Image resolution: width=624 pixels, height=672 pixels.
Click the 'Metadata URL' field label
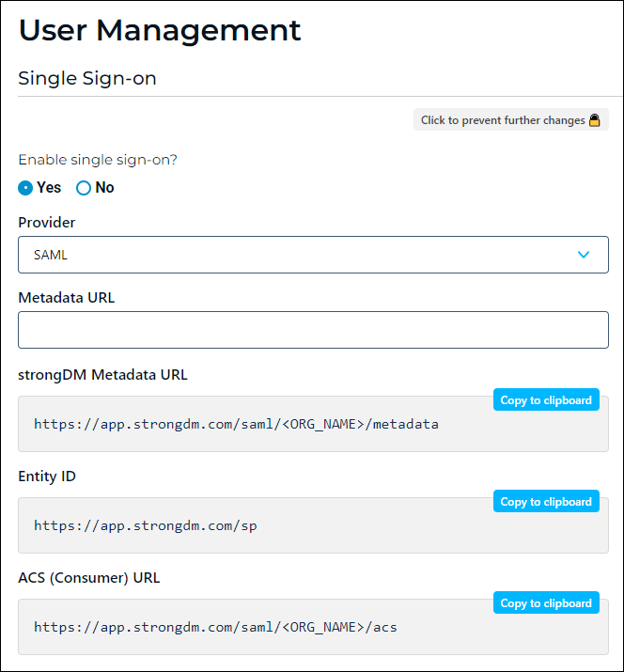tap(67, 297)
